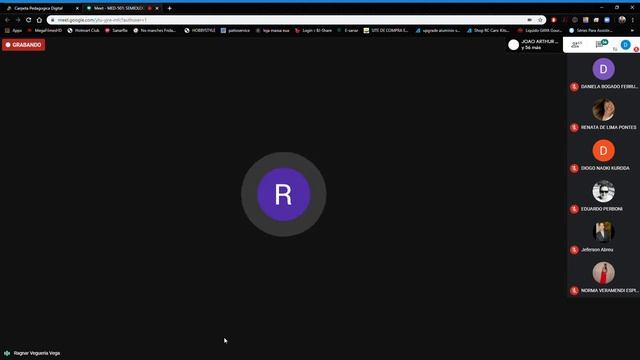Click Eduardo Perboni's photo thumbnail
This screenshot has width=640, height=360.
point(603,191)
